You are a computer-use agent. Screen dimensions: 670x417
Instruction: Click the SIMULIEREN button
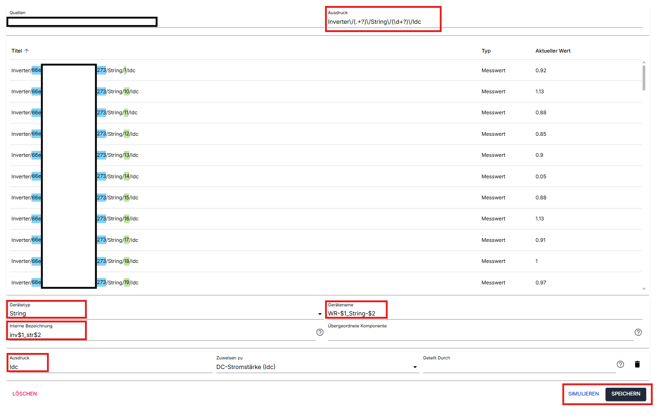[583, 394]
